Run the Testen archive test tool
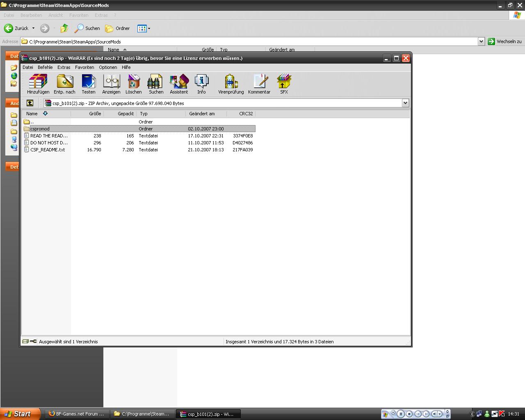 tap(88, 84)
